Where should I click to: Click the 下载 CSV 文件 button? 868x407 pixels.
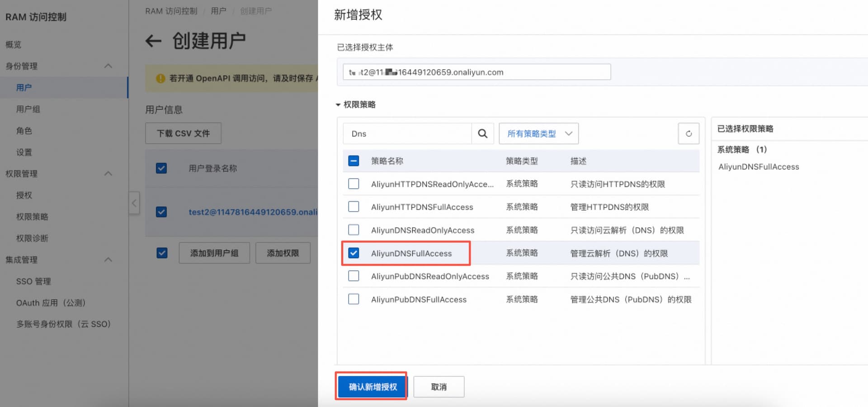(x=183, y=133)
